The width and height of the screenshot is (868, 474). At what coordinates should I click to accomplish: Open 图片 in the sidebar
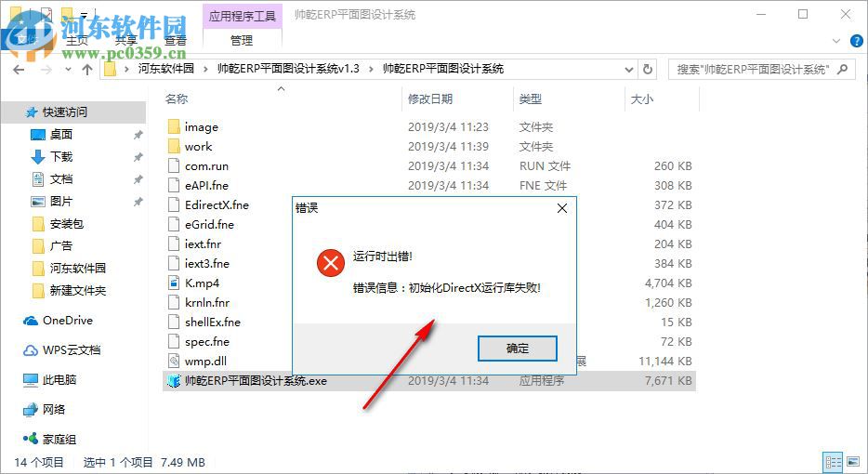click(x=61, y=201)
